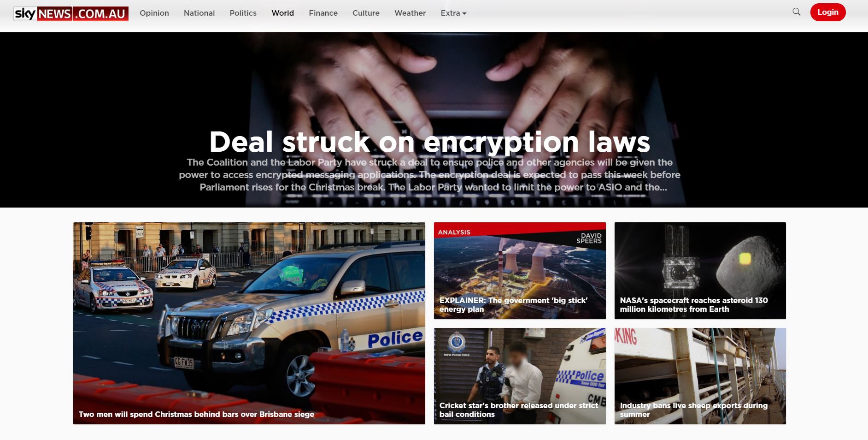Open the search magnifier icon

pyautogui.click(x=796, y=12)
